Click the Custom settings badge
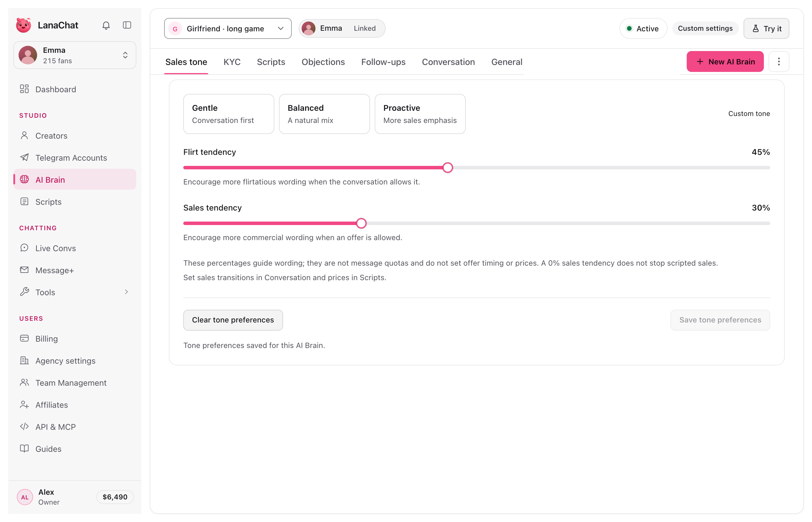Image resolution: width=812 pixels, height=522 pixels. [x=705, y=28]
